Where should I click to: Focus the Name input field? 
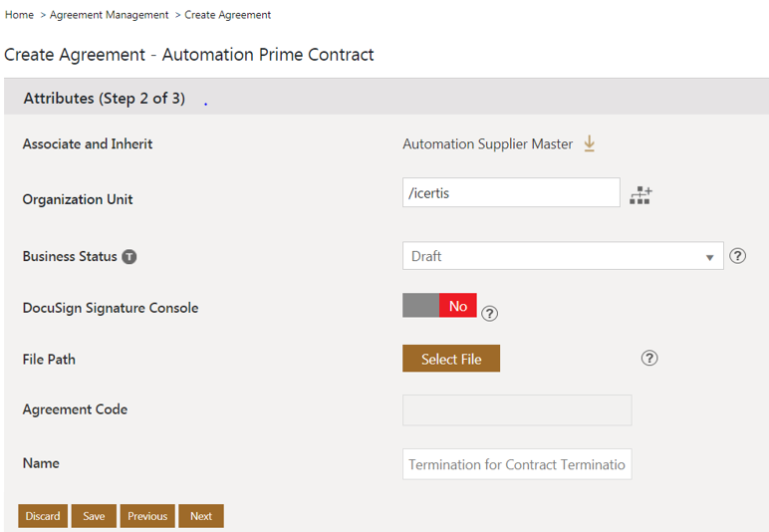(516, 464)
